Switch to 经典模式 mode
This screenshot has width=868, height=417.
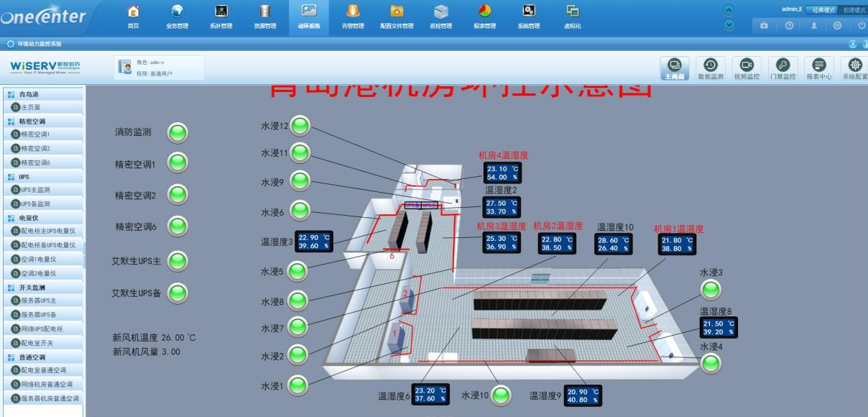(x=823, y=10)
